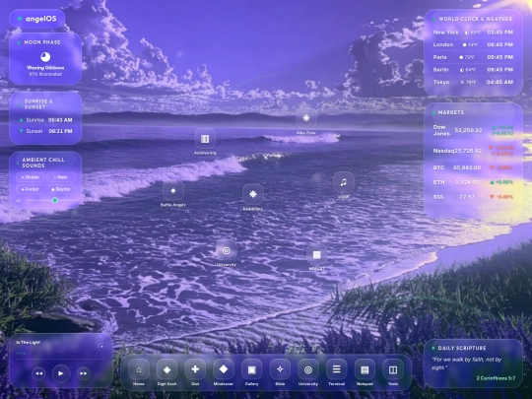Click the London clock row

point(473,44)
